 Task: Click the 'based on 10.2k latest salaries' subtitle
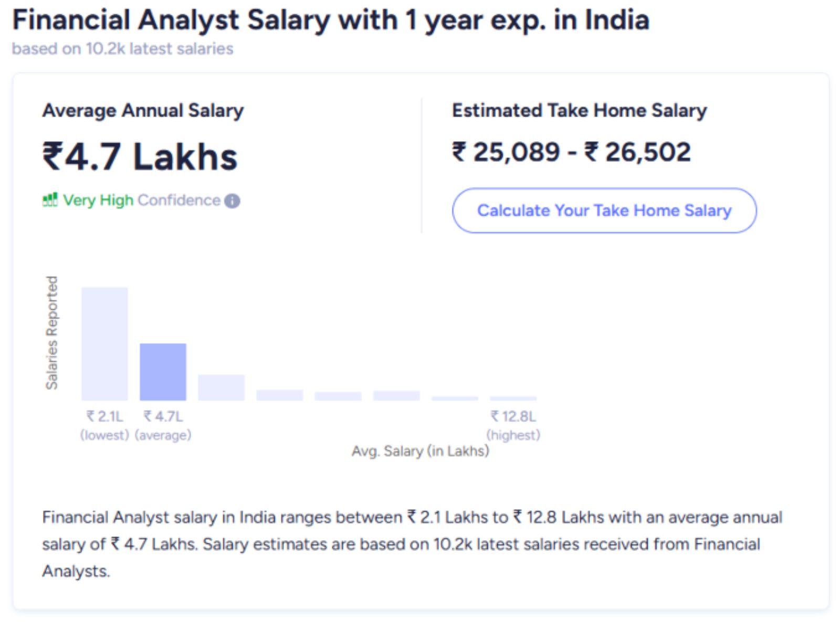(123, 49)
